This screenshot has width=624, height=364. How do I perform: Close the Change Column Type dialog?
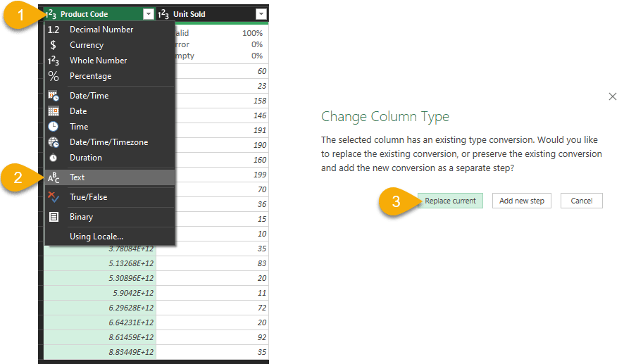612,96
